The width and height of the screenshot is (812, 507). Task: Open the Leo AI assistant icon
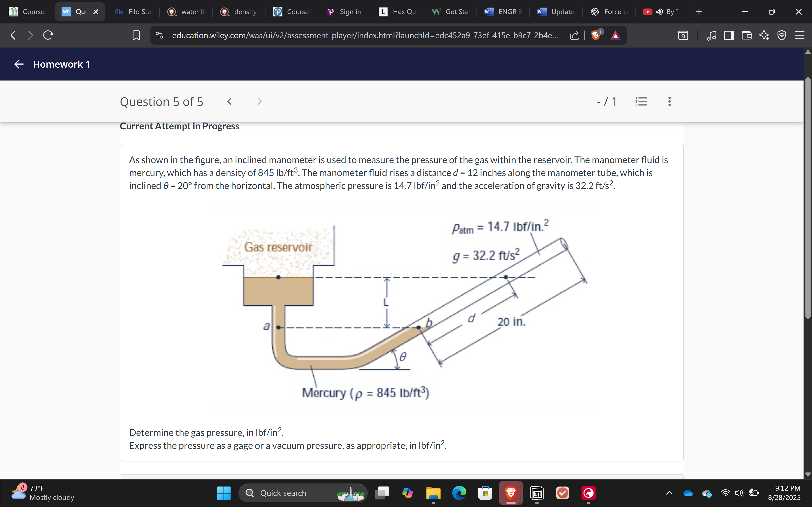[x=764, y=35]
